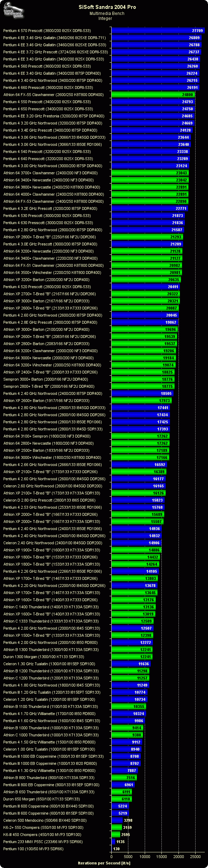This screenshot has width=208, height=868.
Task: Click the Celeron 2.40 GHz Northwood label
Action: coord(53,543)
